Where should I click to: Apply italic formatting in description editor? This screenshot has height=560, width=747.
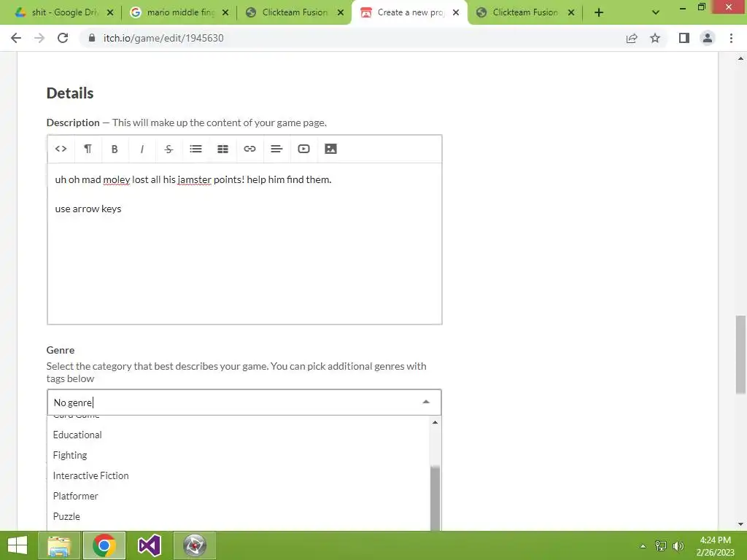(x=142, y=149)
